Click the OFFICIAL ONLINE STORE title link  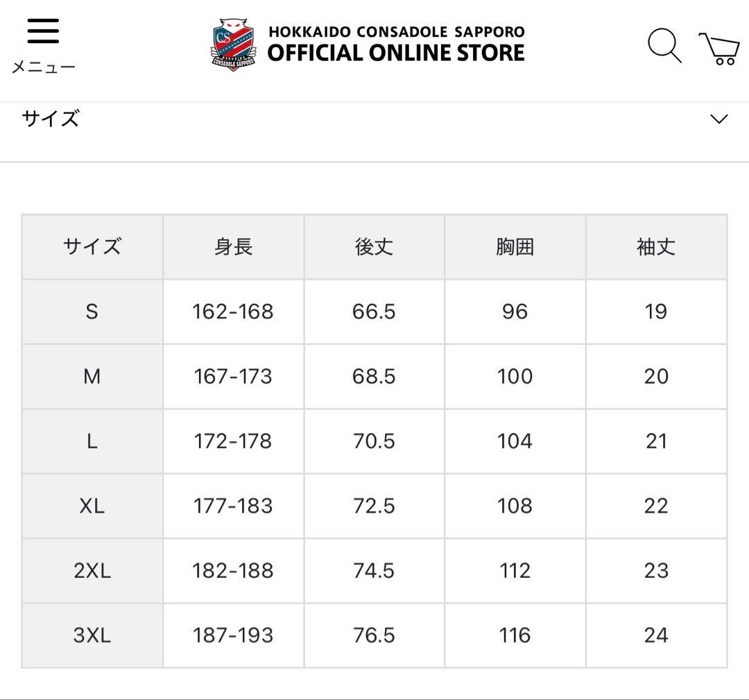click(x=392, y=52)
